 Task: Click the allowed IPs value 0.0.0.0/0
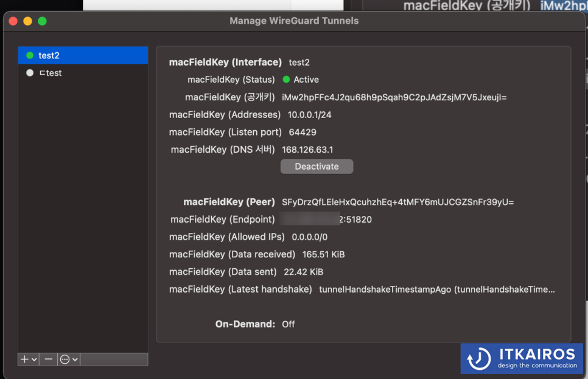pyautogui.click(x=309, y=237)
